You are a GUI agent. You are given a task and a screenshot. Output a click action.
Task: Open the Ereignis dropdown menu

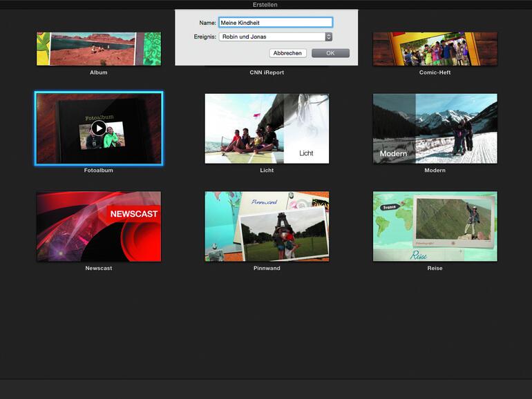276,37
